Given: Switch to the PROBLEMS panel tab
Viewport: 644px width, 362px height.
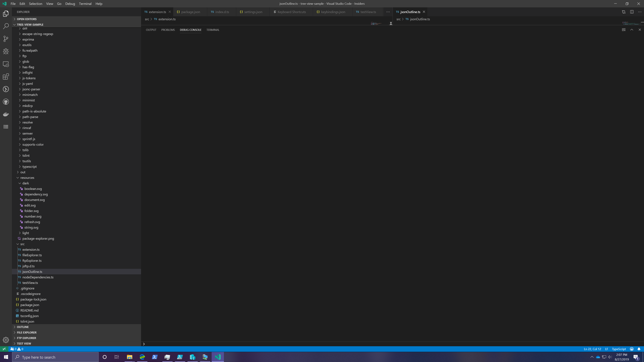Looking at the screenshot, I should (x=168, y=30).
